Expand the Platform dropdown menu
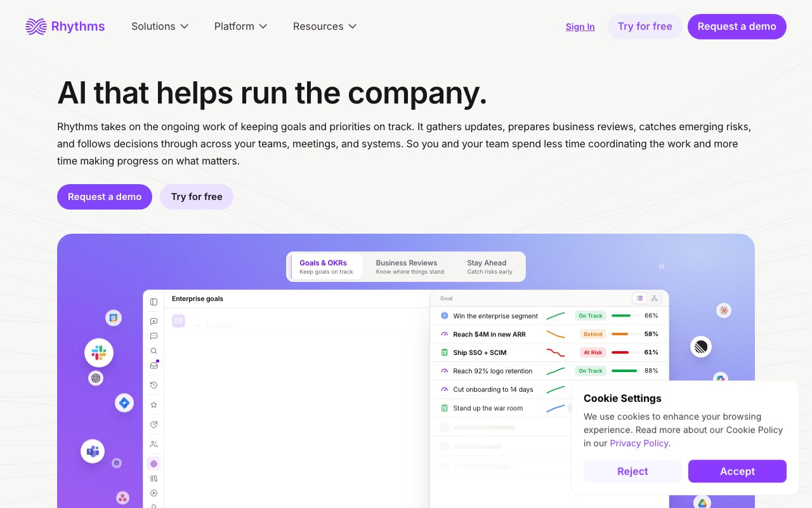 [x=240, y=27]
